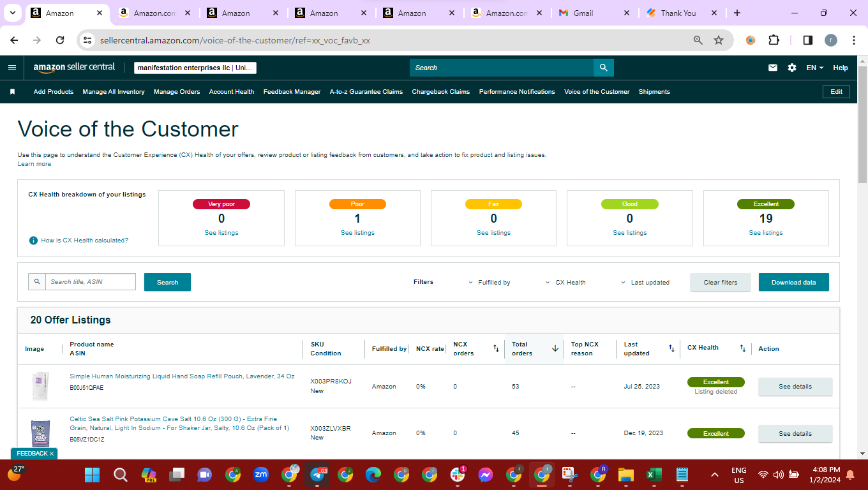Image resolution: width=868 pixels, height=490 pixels.
Task: Open the Simple Human Moisturizing Liquid Hand Soap link
Action: pyautogui.click(x=182, y=376)
